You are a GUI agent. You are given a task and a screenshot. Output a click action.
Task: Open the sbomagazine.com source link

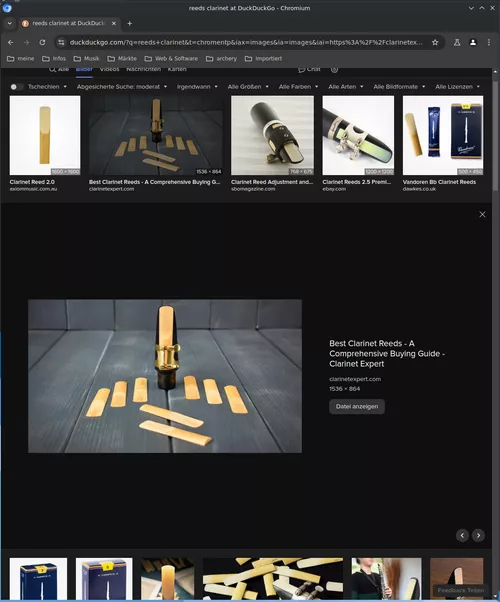pos(253,189)
